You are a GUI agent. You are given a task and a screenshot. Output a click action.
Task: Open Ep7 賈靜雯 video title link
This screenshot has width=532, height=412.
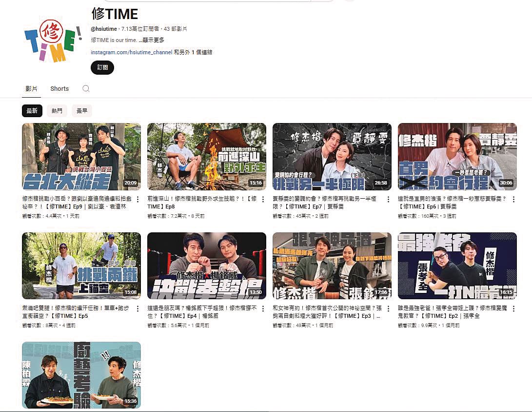(324, 203)
